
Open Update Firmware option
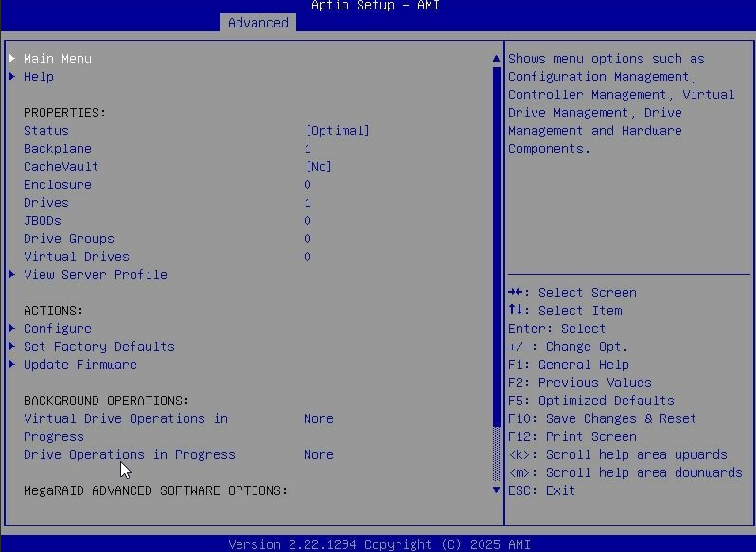coord(80,365)
